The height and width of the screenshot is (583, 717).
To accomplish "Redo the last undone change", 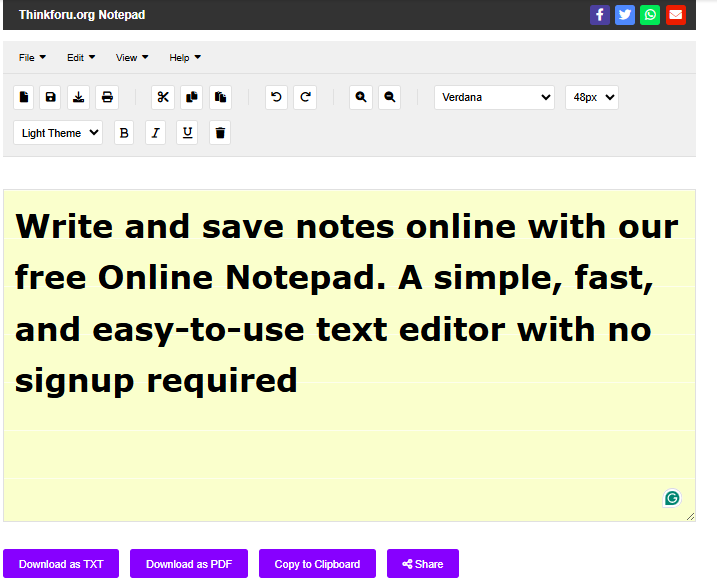I will [305, 97].
